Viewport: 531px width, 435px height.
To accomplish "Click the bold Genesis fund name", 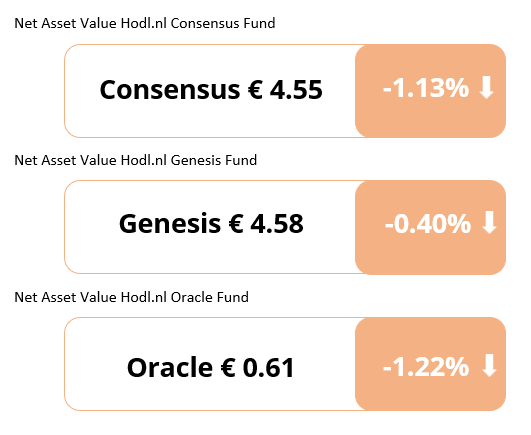I will [170, 224].
